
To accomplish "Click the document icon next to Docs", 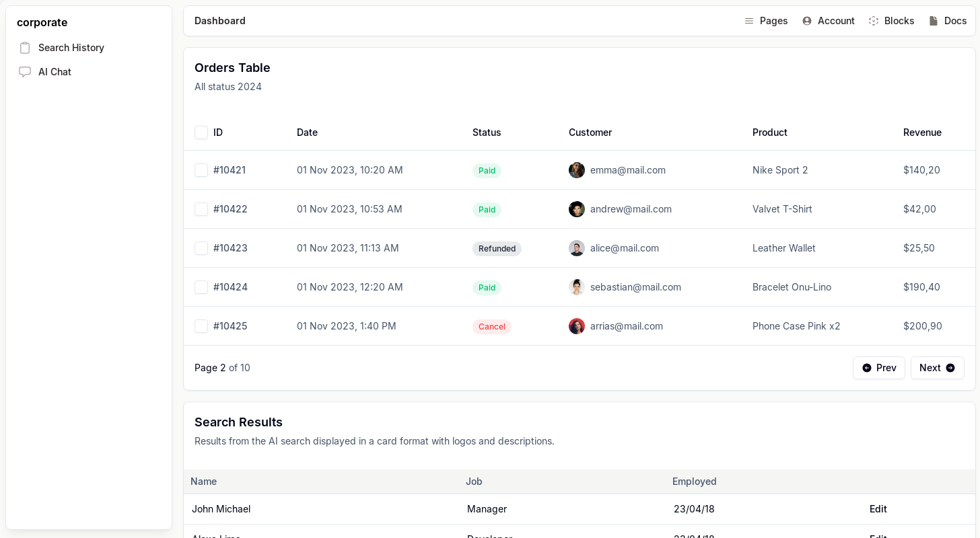I will pos(933,21).
